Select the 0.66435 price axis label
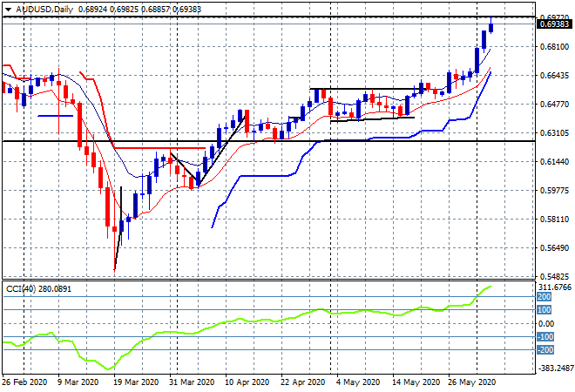The image size is (575, 392). click(x=554, y=76)
